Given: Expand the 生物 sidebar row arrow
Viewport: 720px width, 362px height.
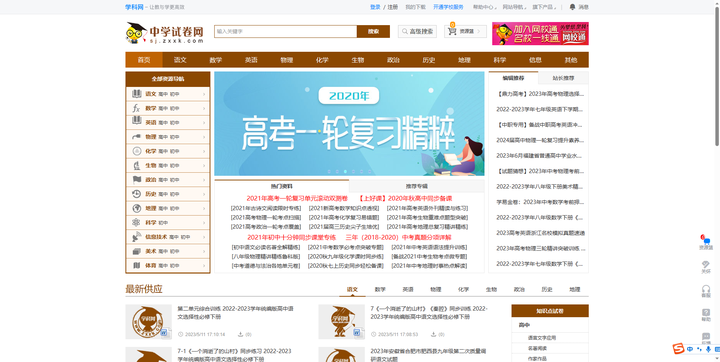Looking at the screenshot, I should 204,165.
